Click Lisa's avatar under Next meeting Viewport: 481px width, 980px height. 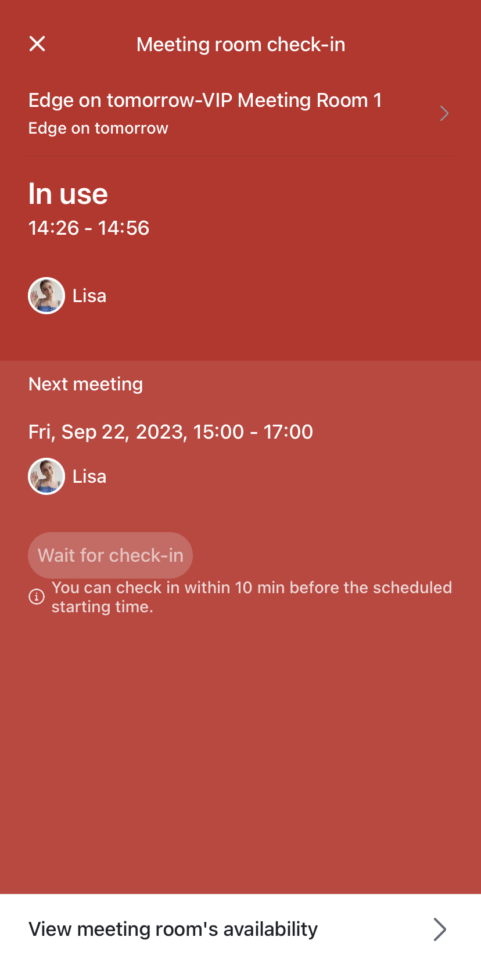coord(46,476)
